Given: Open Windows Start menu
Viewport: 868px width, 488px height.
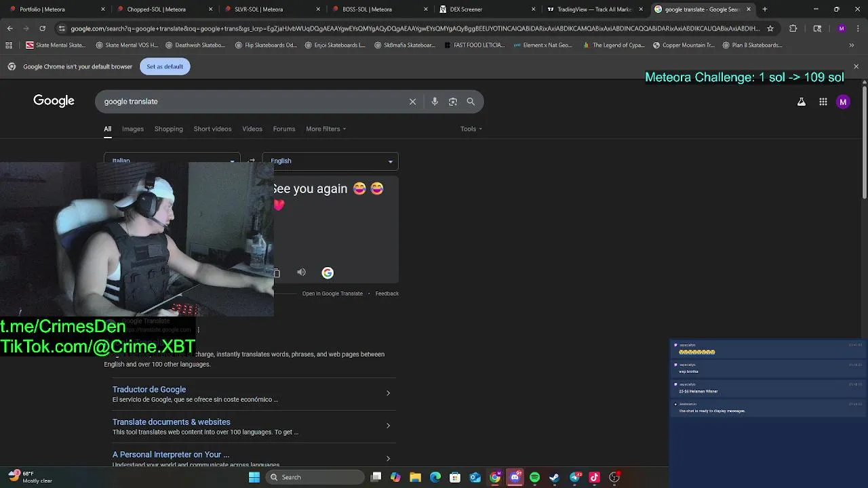Looking at the screenshot, I should 254,477.
